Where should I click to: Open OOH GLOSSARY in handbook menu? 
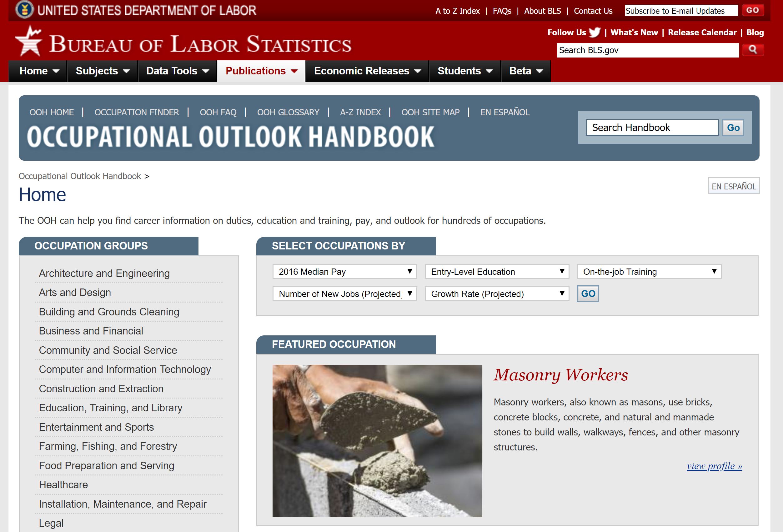tap(289, 112)
